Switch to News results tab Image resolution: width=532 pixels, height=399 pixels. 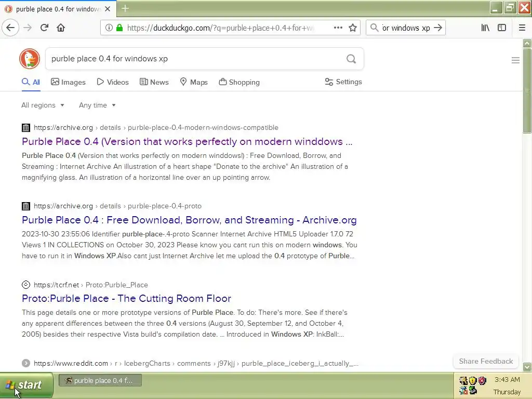[154, 82]
